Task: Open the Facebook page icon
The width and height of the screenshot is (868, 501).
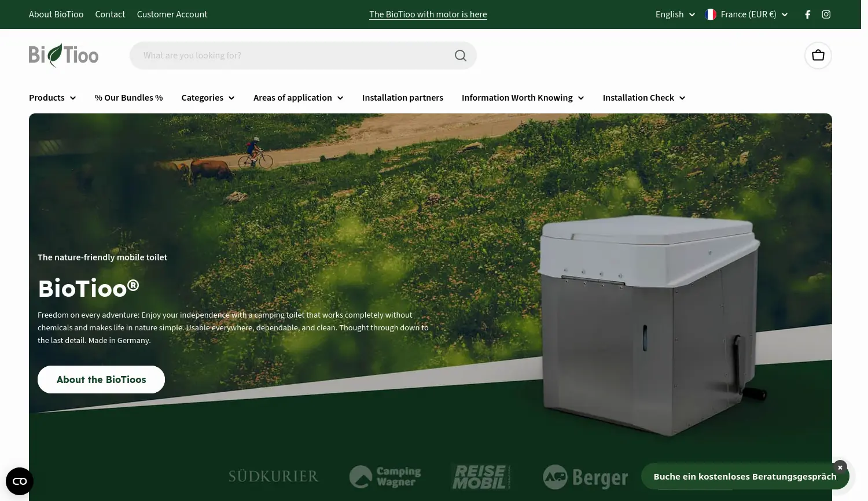Action: pyautogui.click(x=808, y=14)
